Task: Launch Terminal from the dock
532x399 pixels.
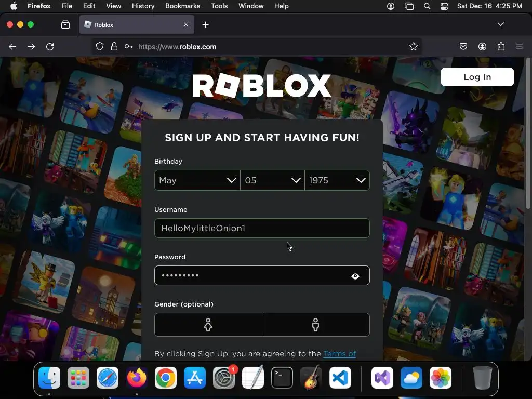Action: [x=282, y=378]
